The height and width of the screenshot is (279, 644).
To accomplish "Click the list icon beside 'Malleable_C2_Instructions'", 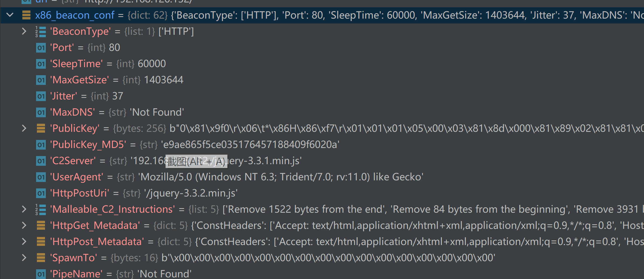I will pos(41,209).
